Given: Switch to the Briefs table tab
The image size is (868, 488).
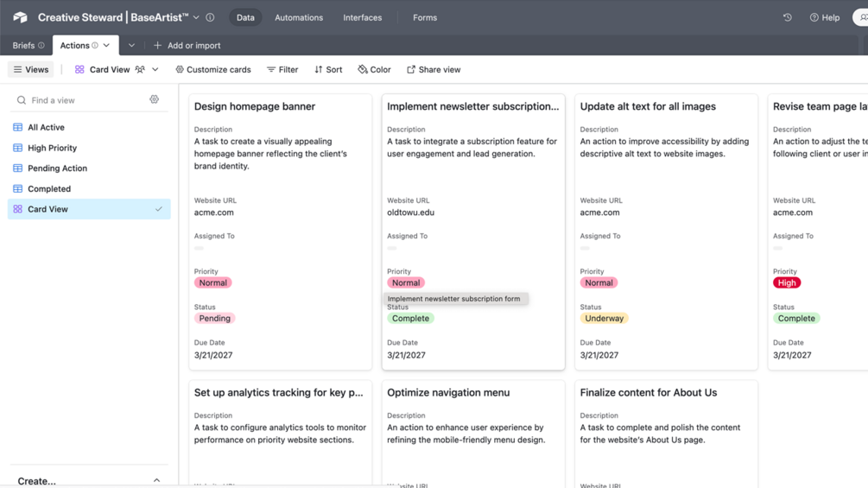Looking at the screenshot, I should [23, 45].
